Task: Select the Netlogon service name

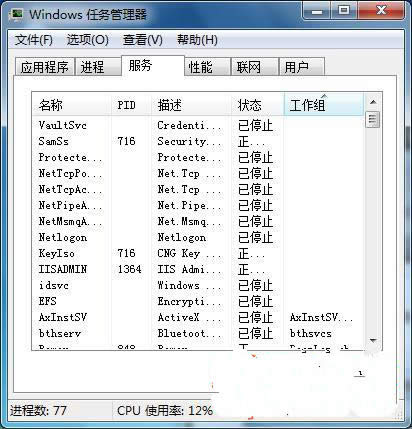Action: 63,237
